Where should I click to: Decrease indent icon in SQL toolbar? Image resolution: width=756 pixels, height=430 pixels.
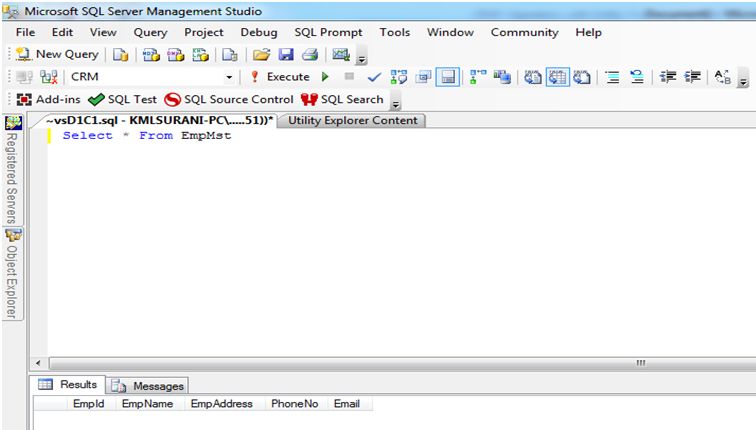[668, 77]
